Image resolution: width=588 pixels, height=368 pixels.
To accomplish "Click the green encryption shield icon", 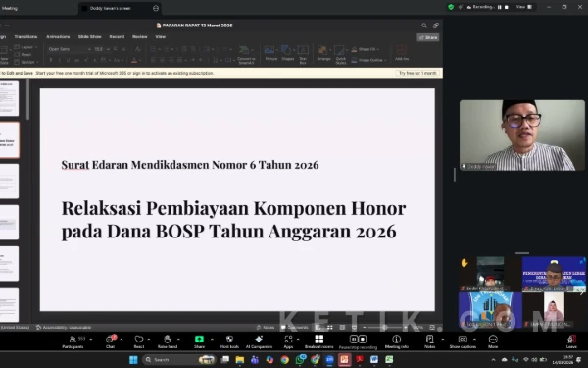I will point(451,7).
